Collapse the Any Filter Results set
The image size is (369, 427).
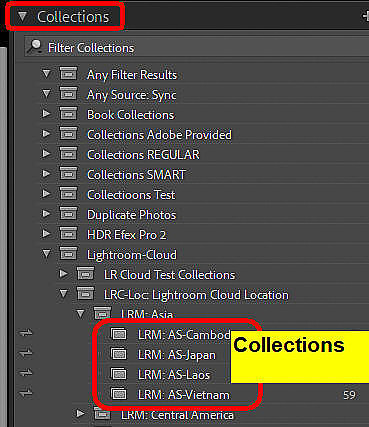[47, 74]
